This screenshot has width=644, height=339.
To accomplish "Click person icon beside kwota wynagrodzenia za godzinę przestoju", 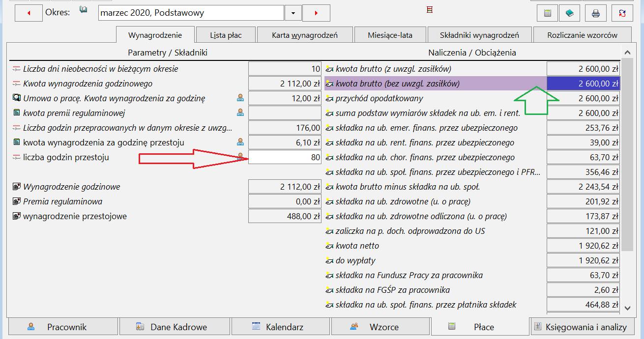I will point(240,142).
